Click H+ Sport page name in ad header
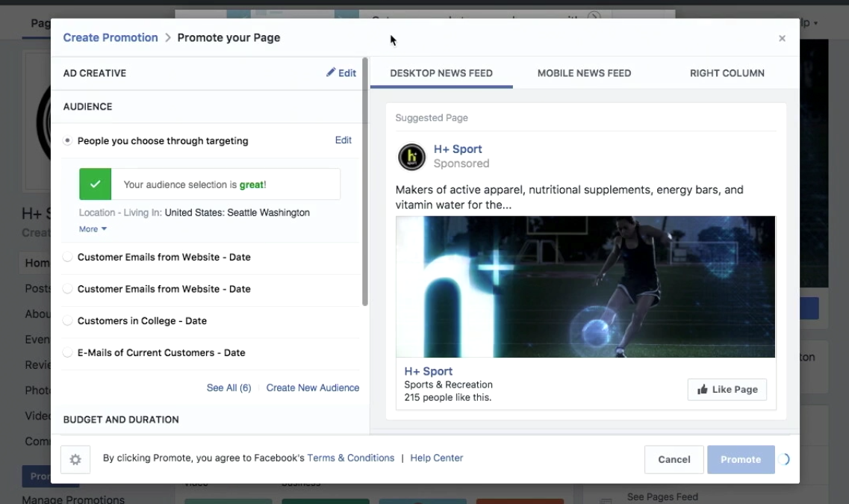849x504 pixels. click(458, 149)
